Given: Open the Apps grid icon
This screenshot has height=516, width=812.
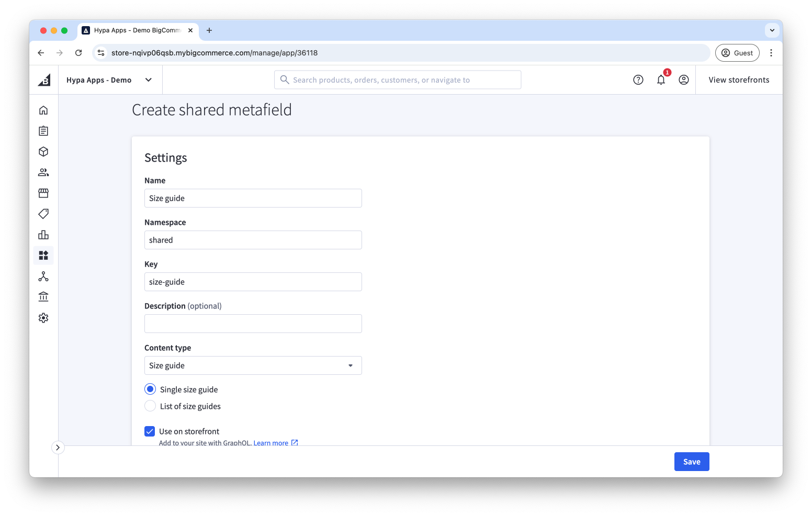Looking at the screenshot, I should [x=43, y=255].
